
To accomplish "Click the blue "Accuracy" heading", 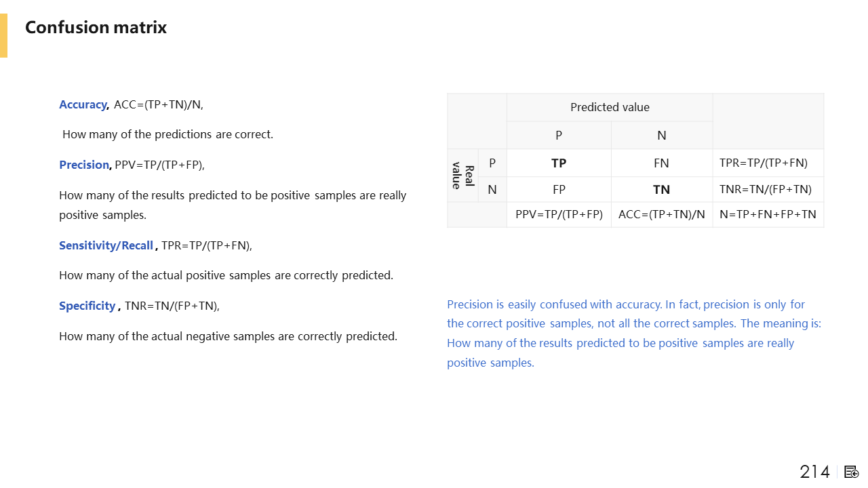I will point(83,104).
